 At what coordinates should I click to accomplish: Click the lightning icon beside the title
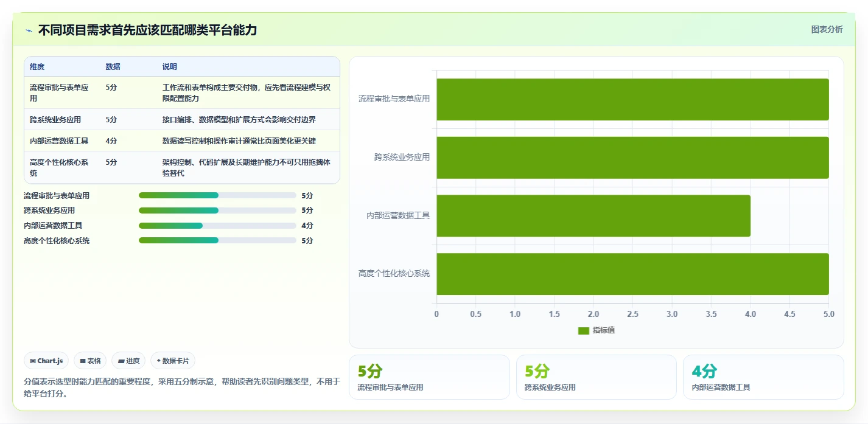[x=29, y=30]
